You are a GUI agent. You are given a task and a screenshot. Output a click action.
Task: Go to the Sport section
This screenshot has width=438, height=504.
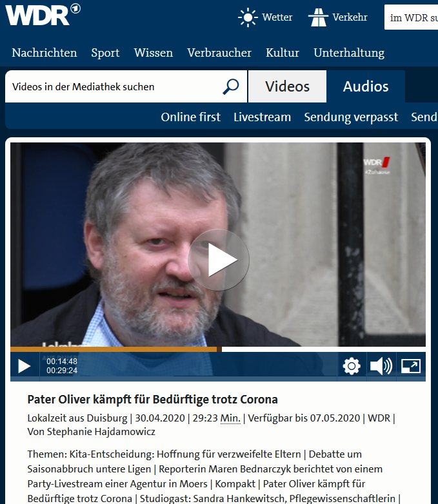105,53
